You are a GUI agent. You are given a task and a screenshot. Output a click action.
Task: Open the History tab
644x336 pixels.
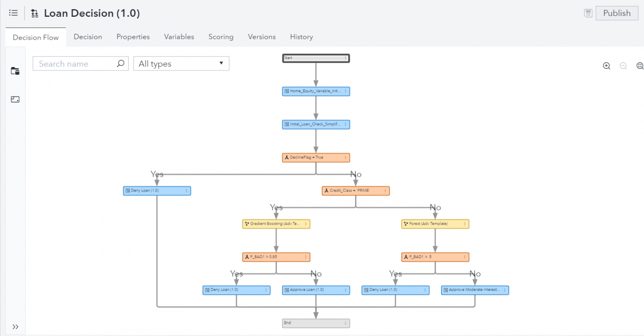(x=301, y=37)
